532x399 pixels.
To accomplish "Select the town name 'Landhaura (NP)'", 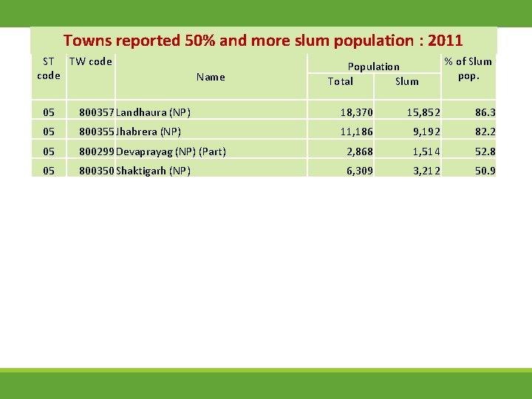I will pos(153,112).
